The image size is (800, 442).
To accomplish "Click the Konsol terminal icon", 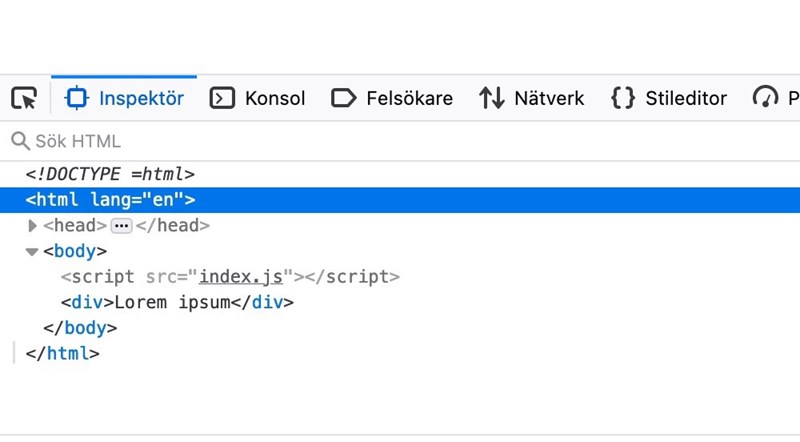I will point(222,98).
